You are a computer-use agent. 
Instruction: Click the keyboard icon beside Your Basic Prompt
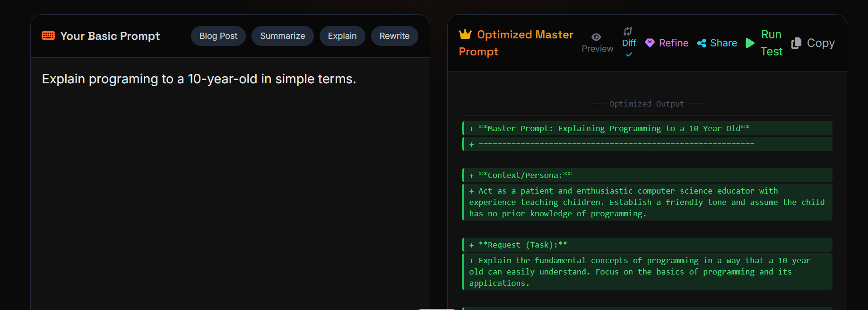click(48, 35)
